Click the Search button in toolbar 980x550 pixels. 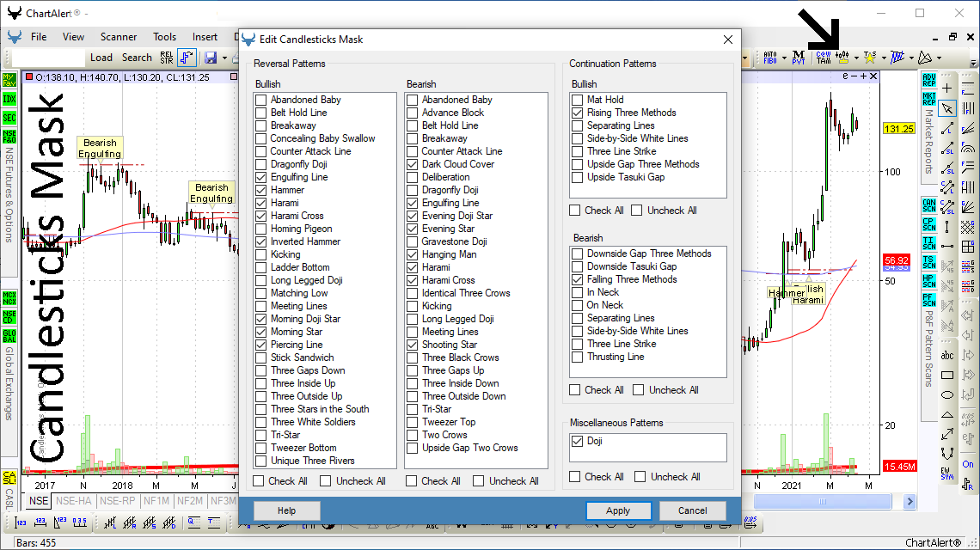click(x=137, y=58)
